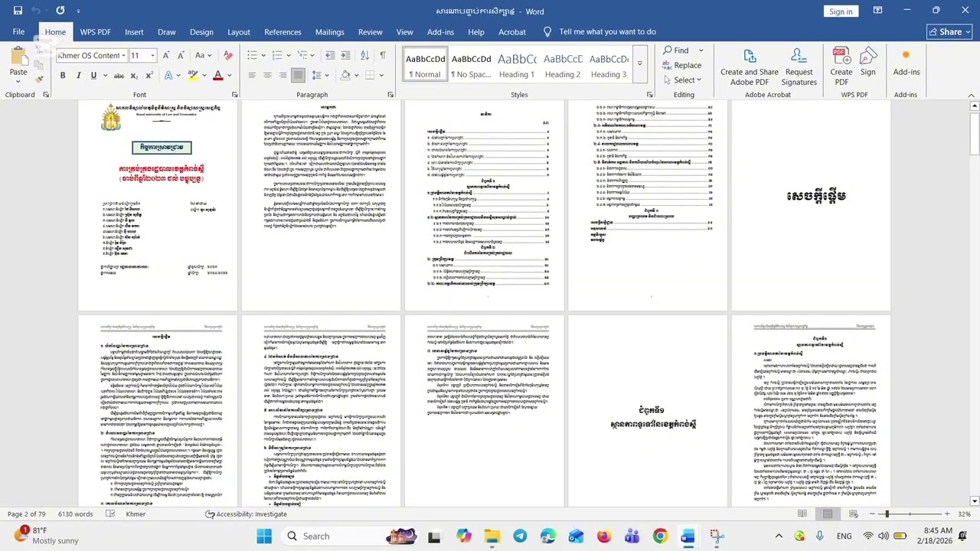Apply yellow text highlight color
This screenshot has width=980, height=551.
click(x=194, y=75)
